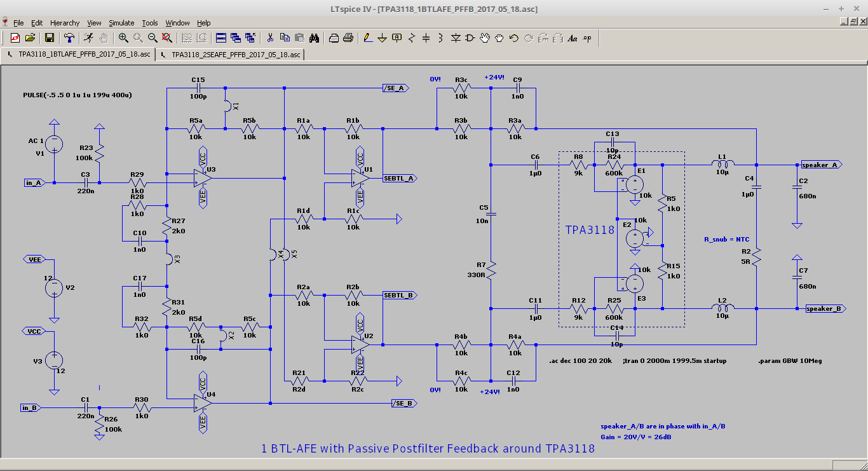Click the Run simulation icon
The height and width of the screenshot is (471, 868).
click(89, 38)
